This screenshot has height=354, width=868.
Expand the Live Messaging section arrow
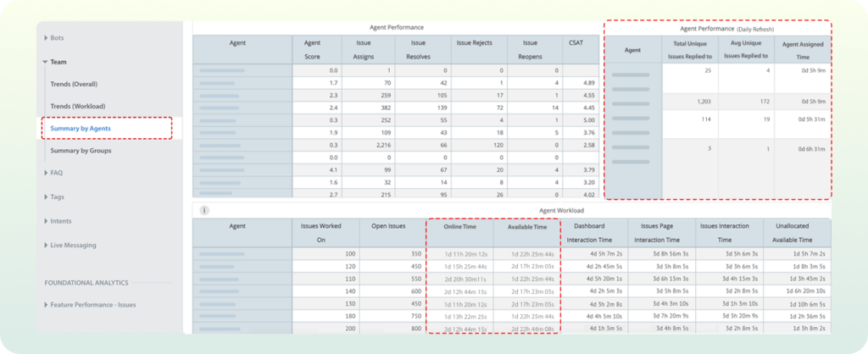click(46, 245)
